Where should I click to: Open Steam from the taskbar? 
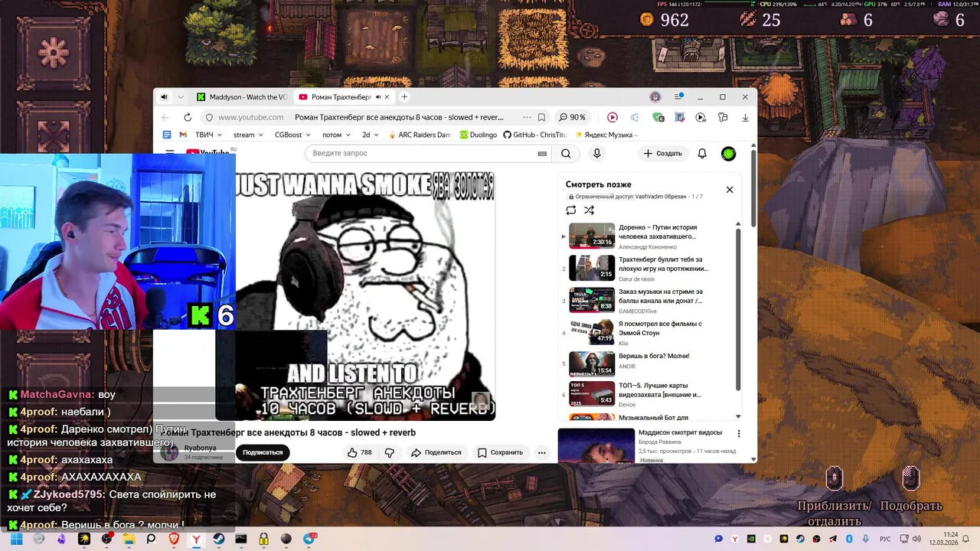pyautogui.click(x=219, y=539)
